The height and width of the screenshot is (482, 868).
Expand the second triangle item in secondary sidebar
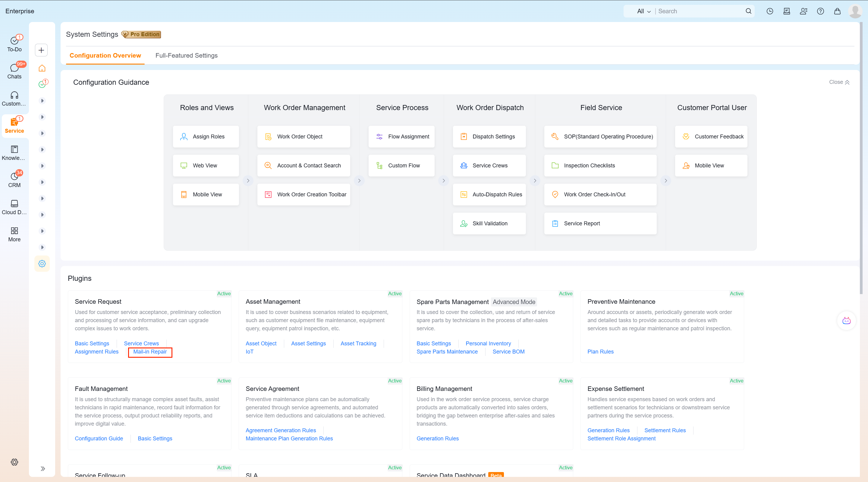[x=42, y=117]
